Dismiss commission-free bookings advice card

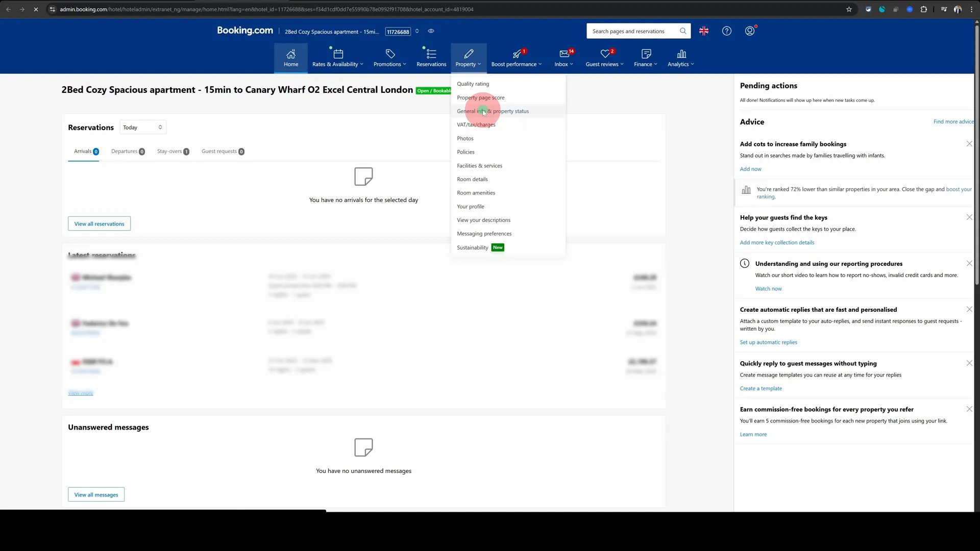pyautogui.click(x=969, y=409)
